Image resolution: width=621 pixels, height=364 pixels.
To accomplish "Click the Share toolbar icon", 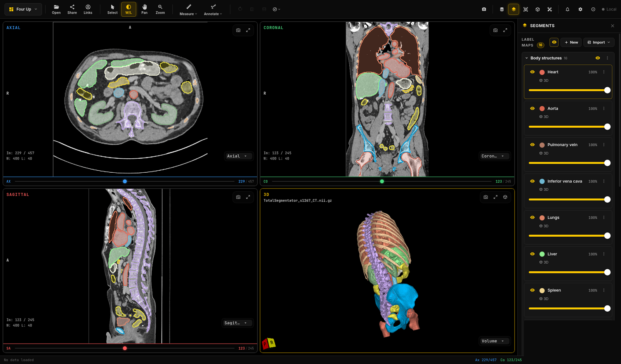I will coord(72,9).
